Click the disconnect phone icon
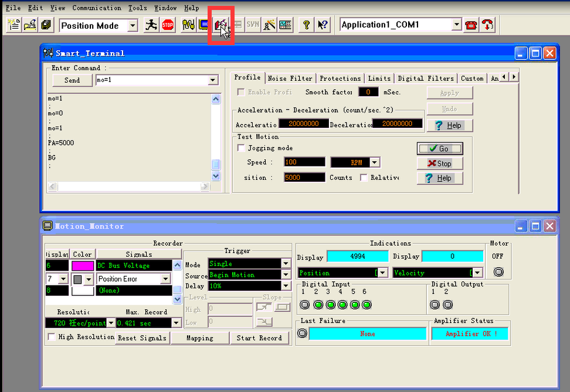The image size is (570, 392). (487, 25)
